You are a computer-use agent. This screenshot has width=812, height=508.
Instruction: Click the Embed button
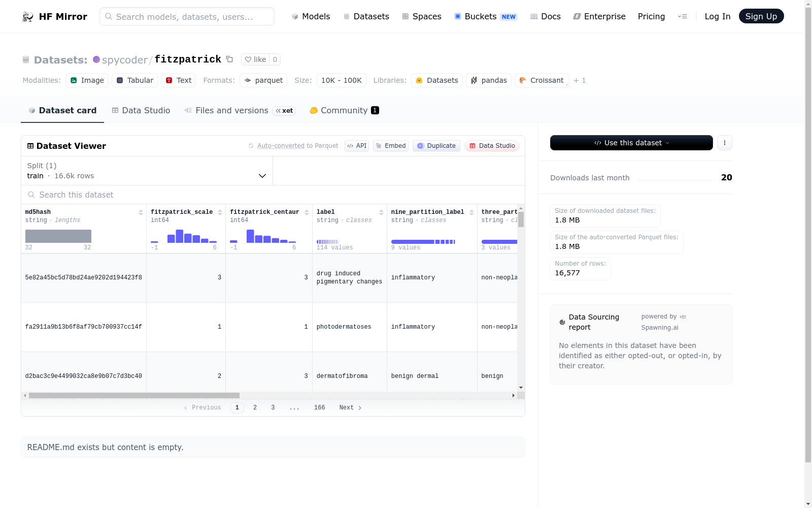coord(391,146)
